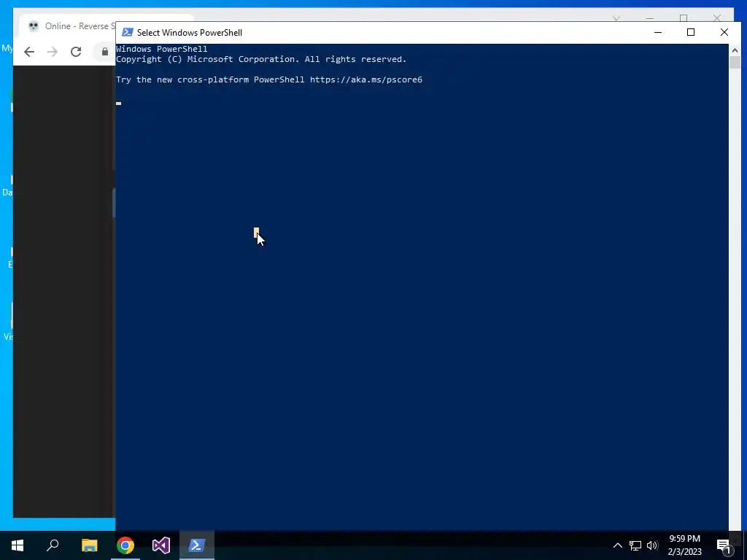Maximize the PowerShell window
This screenshot has height=560, width=747.
pyautogui.click(x=691, y=32)
